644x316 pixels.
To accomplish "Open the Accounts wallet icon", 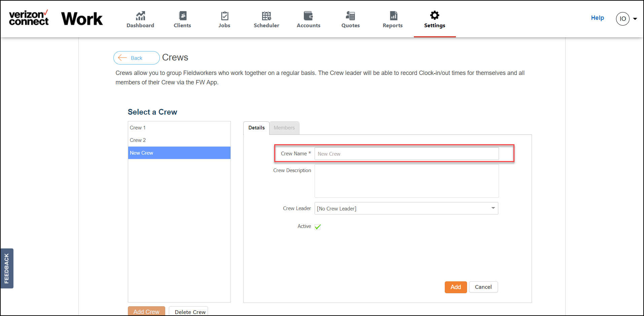I will tap(308, 16).
